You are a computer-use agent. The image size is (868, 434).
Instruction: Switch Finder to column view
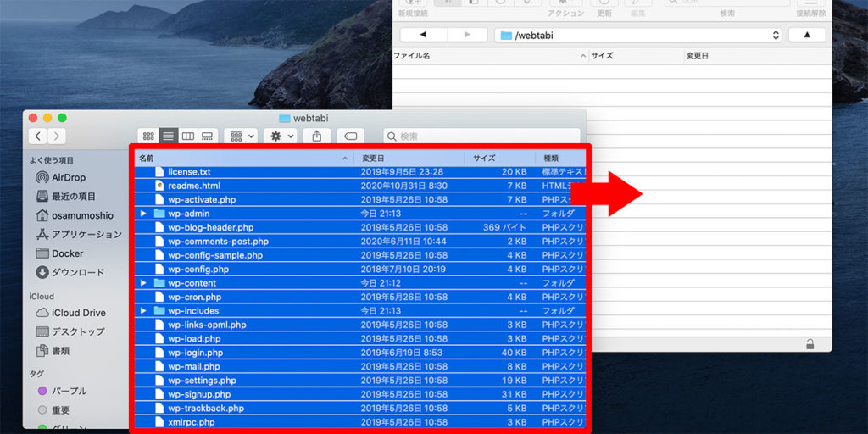188,136
